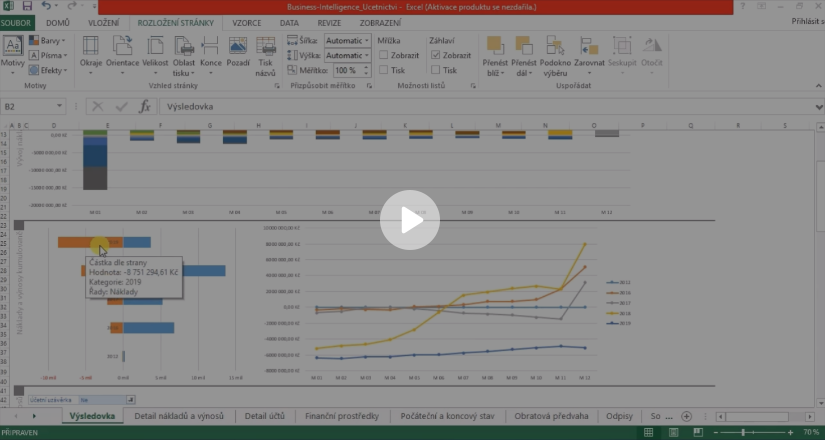Switch to Page Break Preview in status bar
The width and height of the screenshot is (825, 440).
(698, 433)
